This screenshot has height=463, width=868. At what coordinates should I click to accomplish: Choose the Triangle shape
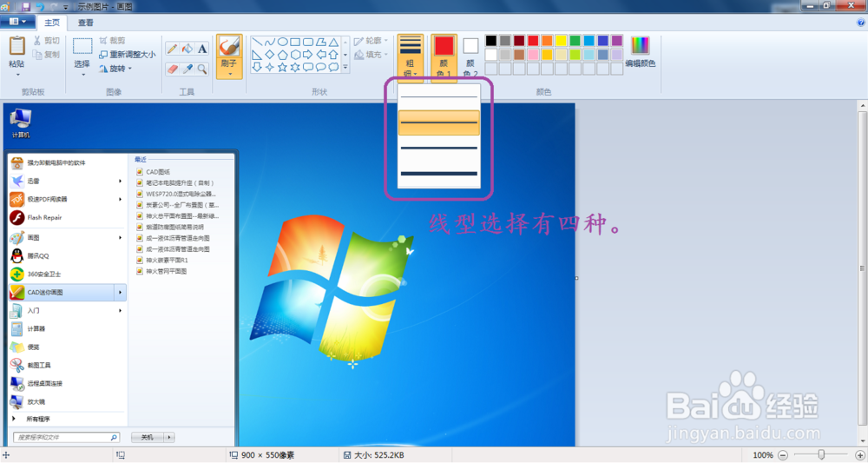pos(333,42)
